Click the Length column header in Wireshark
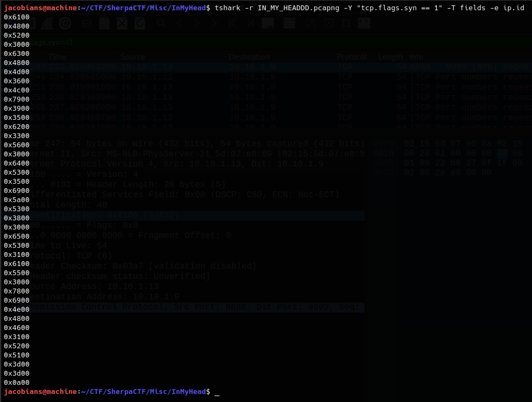The image size is (532, 402). (x=391, y=57)
